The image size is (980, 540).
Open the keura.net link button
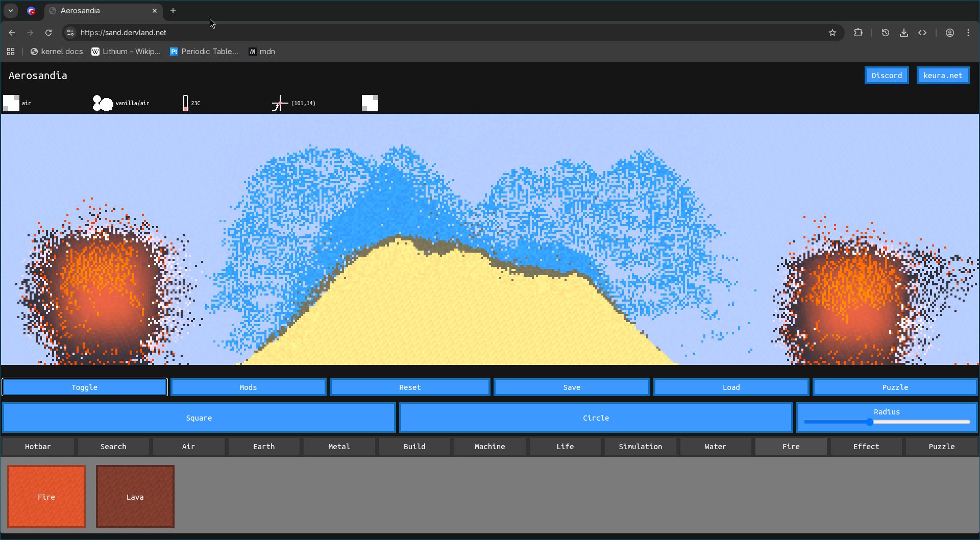(943, 76)
